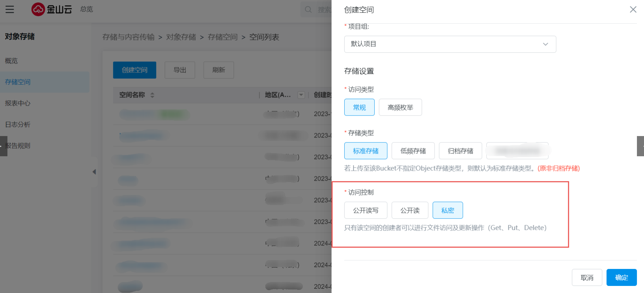This screenshot has width=644, height=293.
Task: Click the 取消 cancel button
Action: (x=587, y=277)
